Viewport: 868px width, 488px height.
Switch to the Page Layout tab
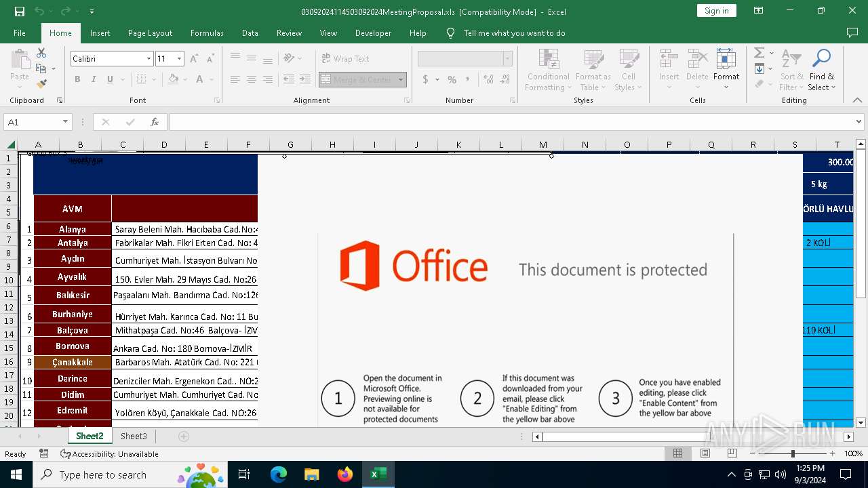pos(150,33)
